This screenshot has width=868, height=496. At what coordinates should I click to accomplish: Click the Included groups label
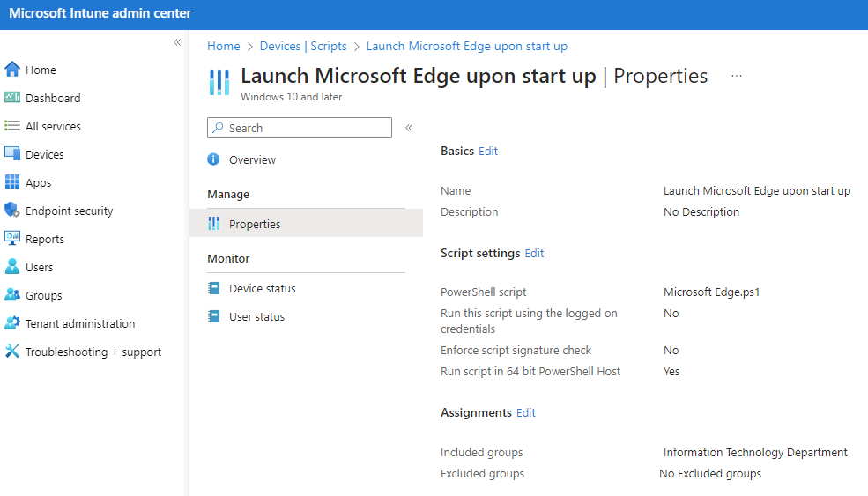(x=481, y=452)
